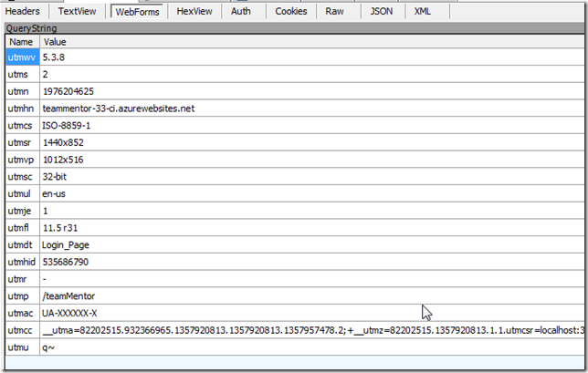Select the utmu name cell
The image size is (588, 373).
pyautogui.click(x=23, y=347)
